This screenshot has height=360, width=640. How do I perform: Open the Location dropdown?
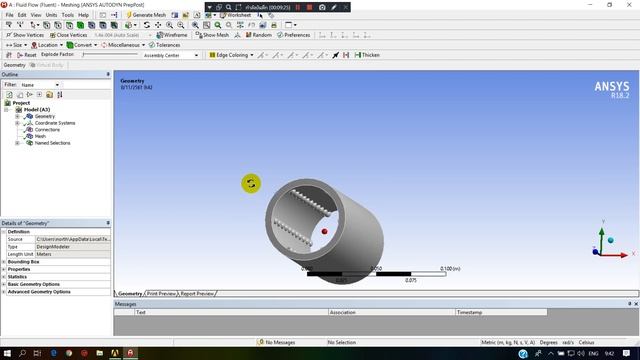click(x=47, y=45)
